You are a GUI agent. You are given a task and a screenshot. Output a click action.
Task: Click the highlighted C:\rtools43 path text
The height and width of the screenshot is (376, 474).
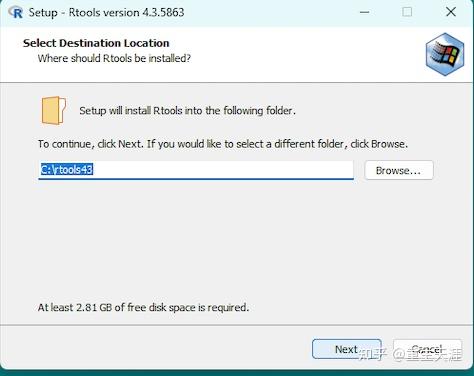(x=67, y=170)
